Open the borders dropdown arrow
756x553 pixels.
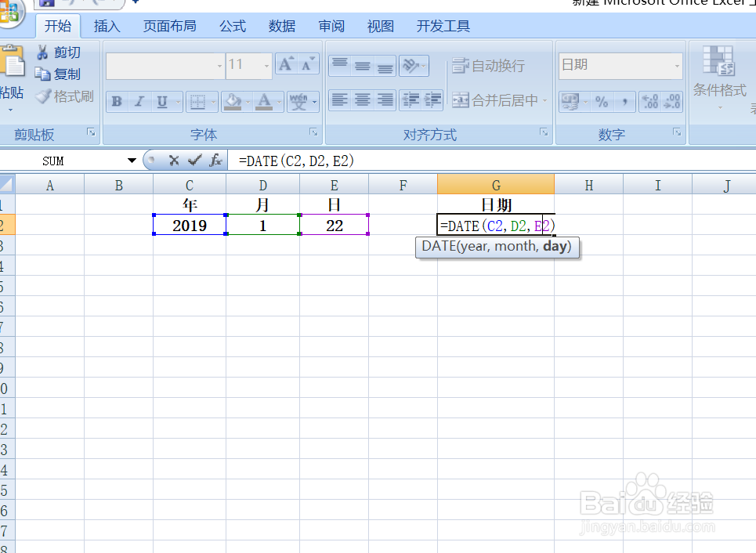coord(213,102)
